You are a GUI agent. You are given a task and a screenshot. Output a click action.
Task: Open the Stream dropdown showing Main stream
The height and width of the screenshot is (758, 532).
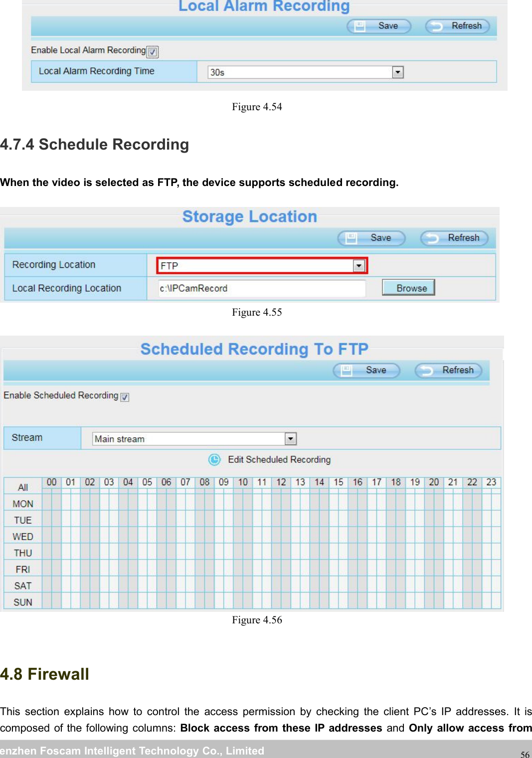[194, 439]
